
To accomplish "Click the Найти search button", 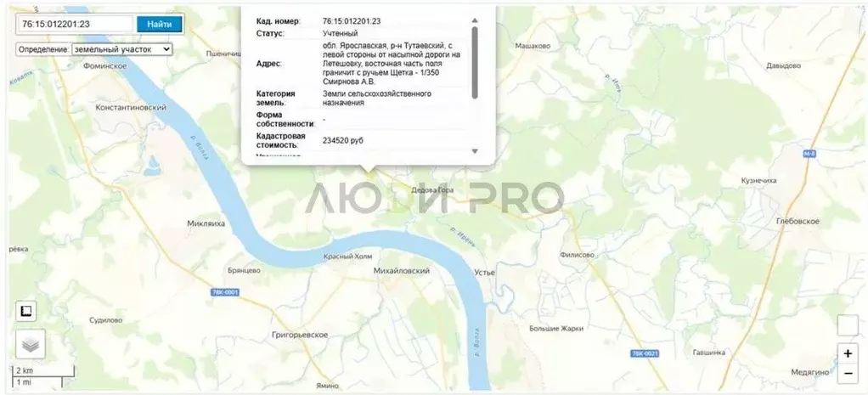I will tap(160, 24).
